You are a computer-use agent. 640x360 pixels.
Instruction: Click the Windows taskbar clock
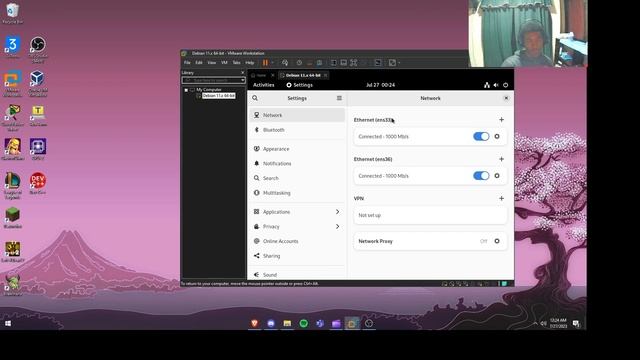[558, 323]
